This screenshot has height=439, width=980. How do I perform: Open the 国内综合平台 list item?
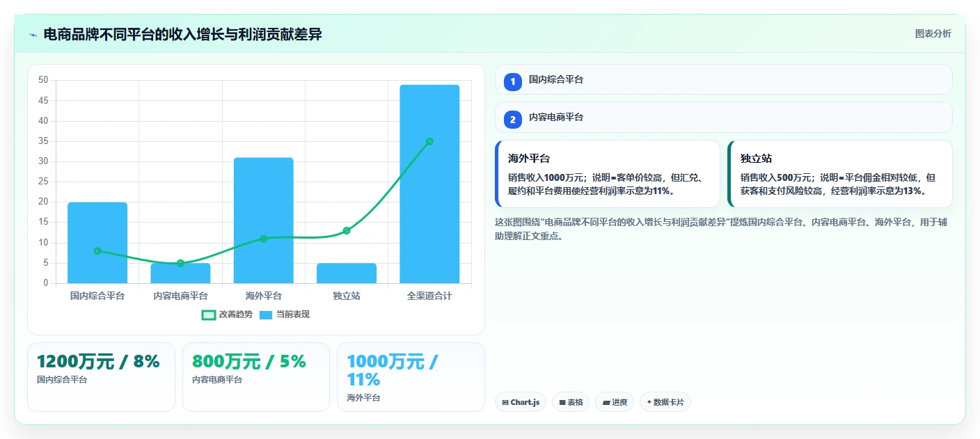coord(724,79)
